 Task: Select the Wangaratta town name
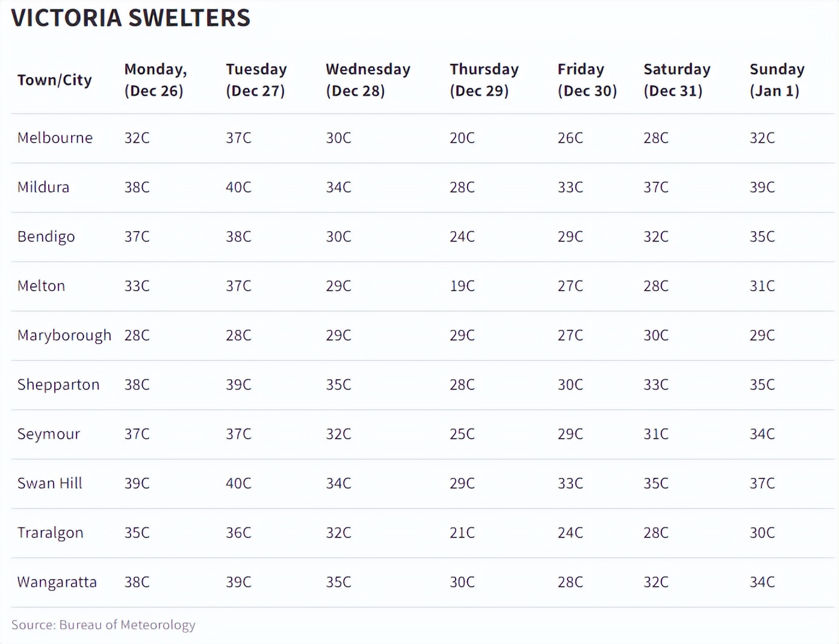(57, 582)
